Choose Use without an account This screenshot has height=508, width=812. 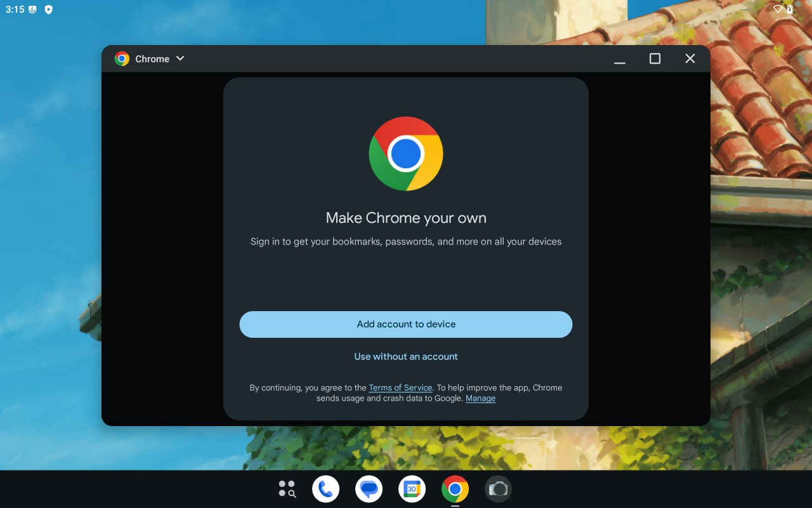coord(406,356)
